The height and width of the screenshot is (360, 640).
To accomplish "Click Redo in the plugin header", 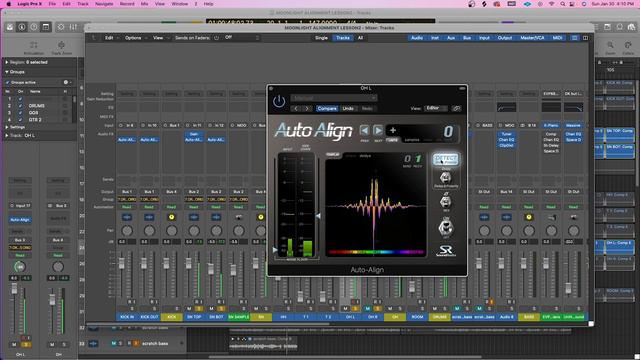I will pyautogui.click(x=367, y=109).
